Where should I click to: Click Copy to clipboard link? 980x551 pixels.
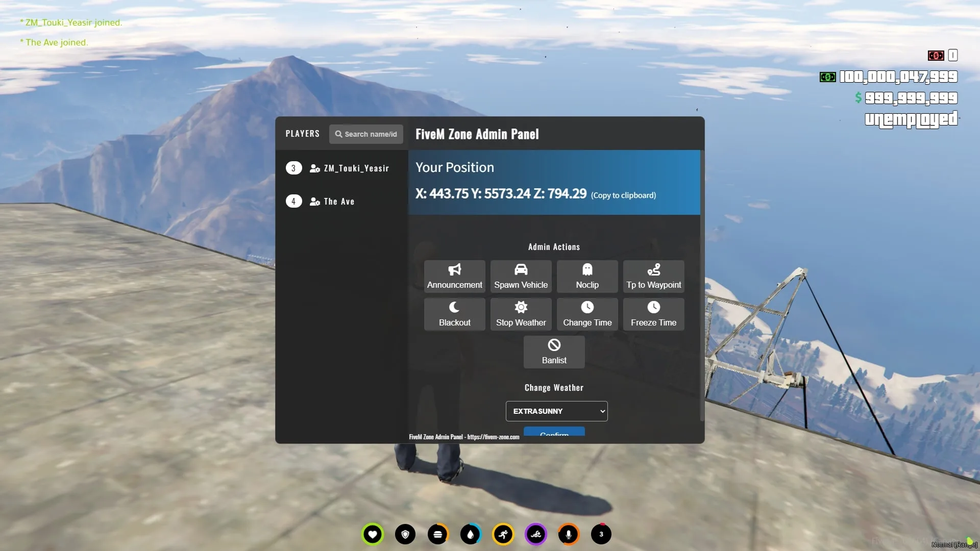[623, 195]
